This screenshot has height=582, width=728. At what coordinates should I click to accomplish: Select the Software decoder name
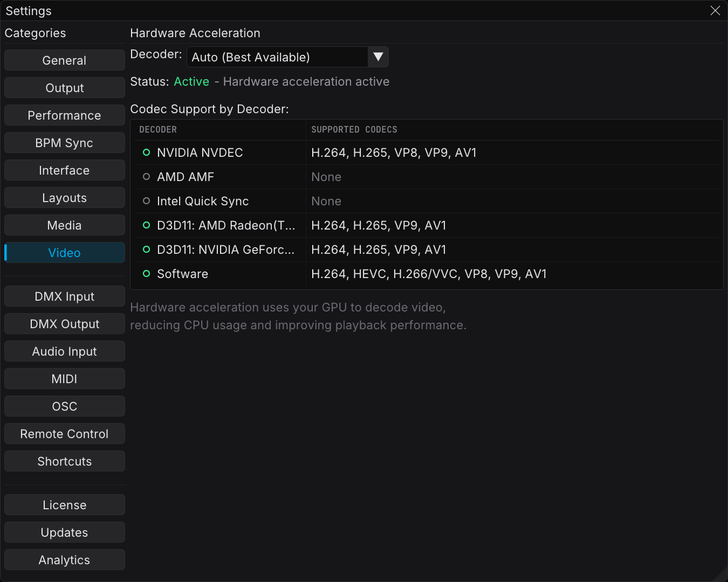tap(183, 274)
